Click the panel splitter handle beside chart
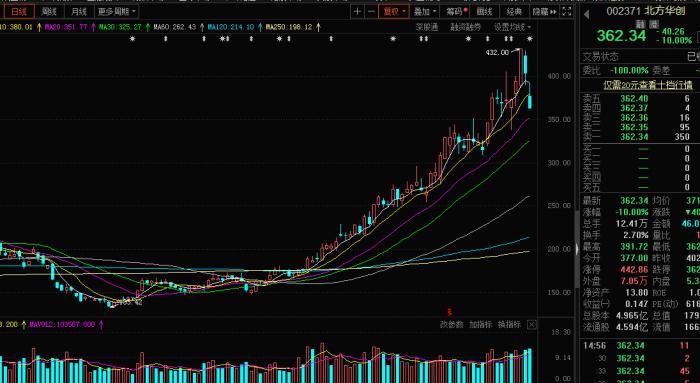 577,250
